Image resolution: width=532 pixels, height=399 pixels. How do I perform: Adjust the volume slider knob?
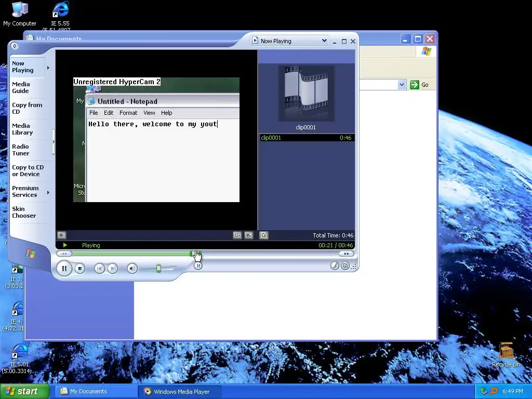click(x=158, y=269)
